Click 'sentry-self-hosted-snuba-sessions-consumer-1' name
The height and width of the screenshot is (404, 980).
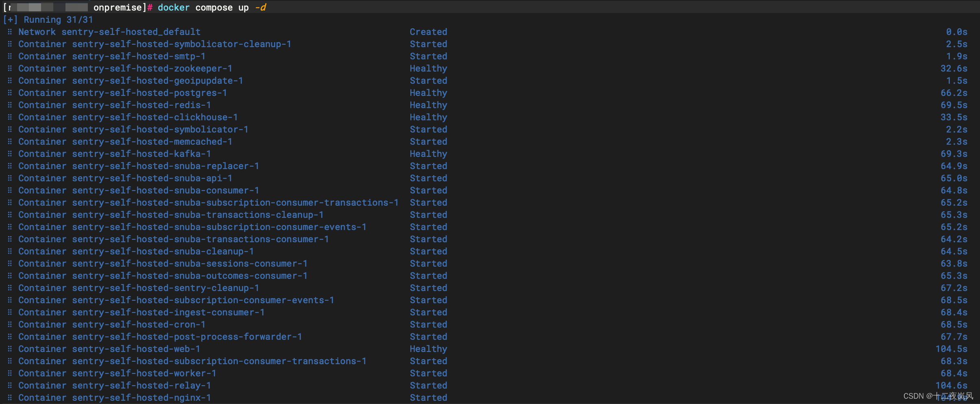190,263
